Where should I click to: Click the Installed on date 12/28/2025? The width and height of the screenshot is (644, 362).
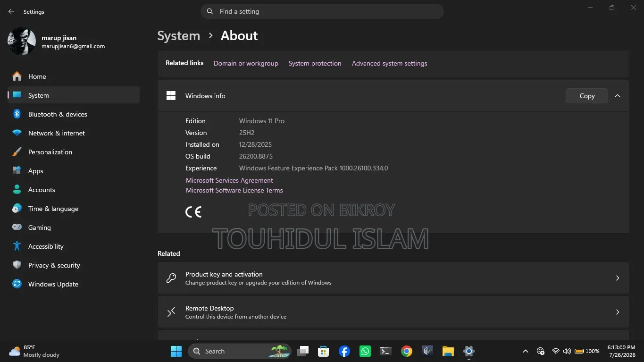(x=255, y=144)
